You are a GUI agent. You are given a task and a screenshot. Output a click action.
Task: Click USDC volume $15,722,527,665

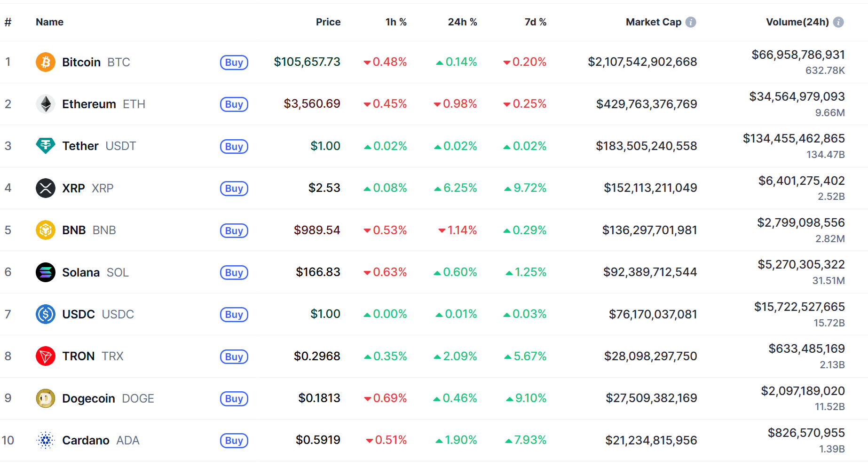(799, 307)
